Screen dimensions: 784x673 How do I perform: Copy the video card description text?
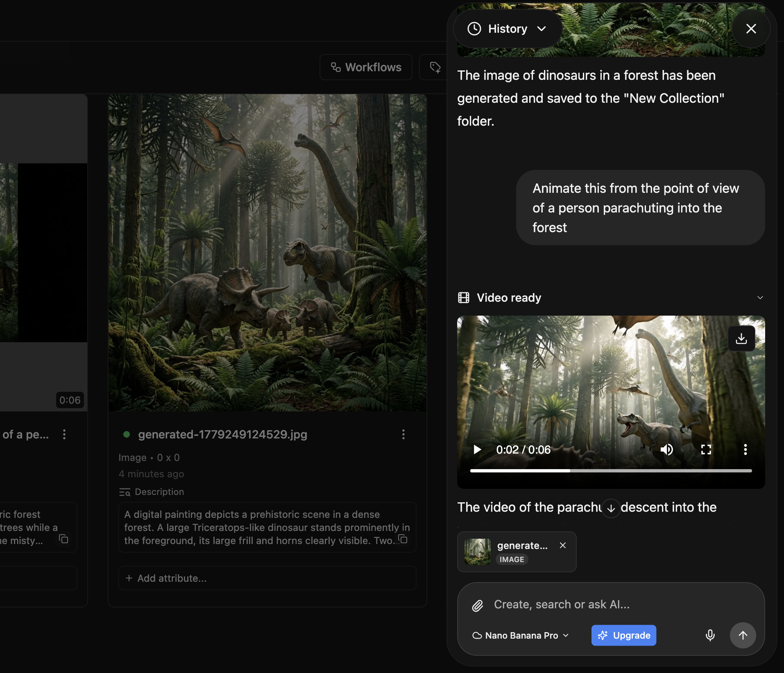click(x=63, y=539)
